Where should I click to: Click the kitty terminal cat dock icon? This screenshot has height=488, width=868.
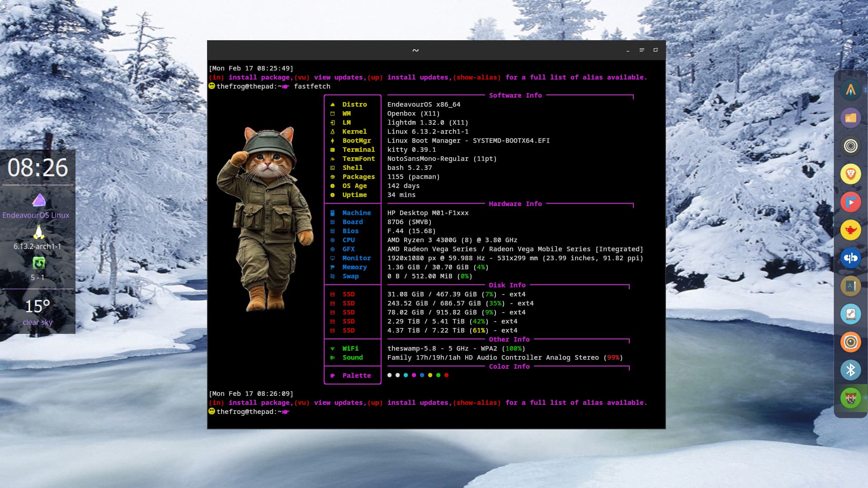(x=850, y=398)
